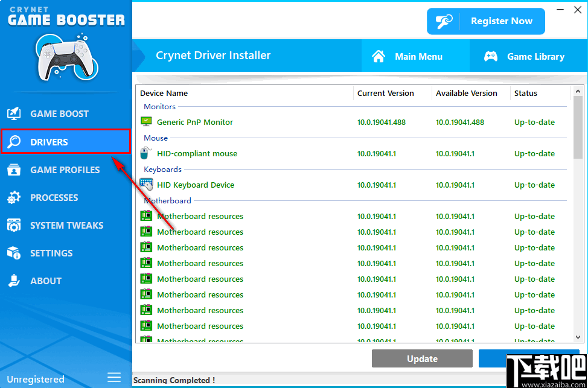This screenshot has width=588, height=388.
Task: Click the home icon of Main Menu
Action: coord(379,57)
